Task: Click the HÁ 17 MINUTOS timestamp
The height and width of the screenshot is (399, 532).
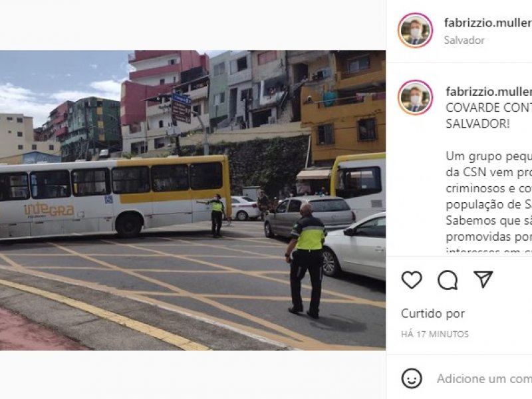Action: (435, 334)
